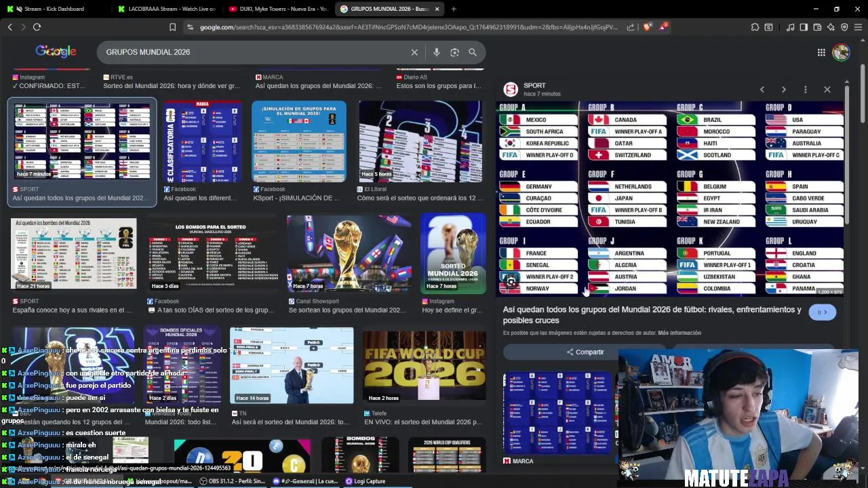The image size is (868, 488).
Task: Open the Google apps grid
Action: tap(821, 52)
